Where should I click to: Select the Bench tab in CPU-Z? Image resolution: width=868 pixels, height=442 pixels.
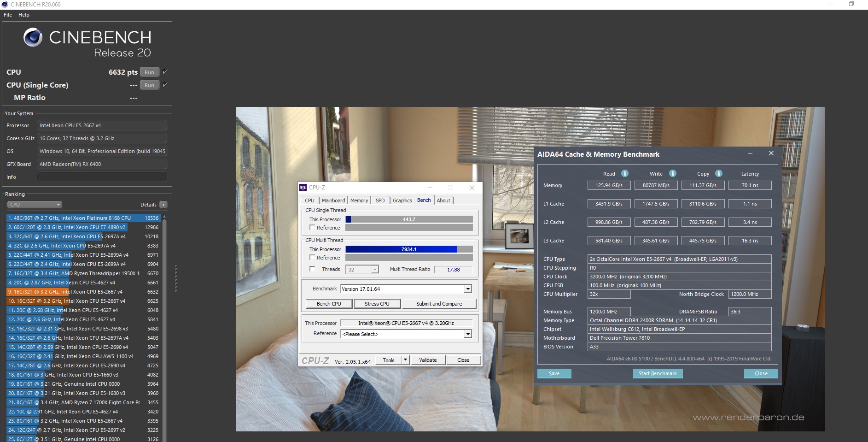(424, 200)
